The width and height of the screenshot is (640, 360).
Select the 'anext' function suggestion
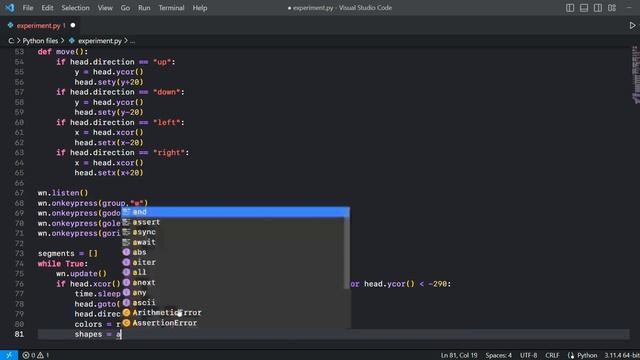[233, 282]
